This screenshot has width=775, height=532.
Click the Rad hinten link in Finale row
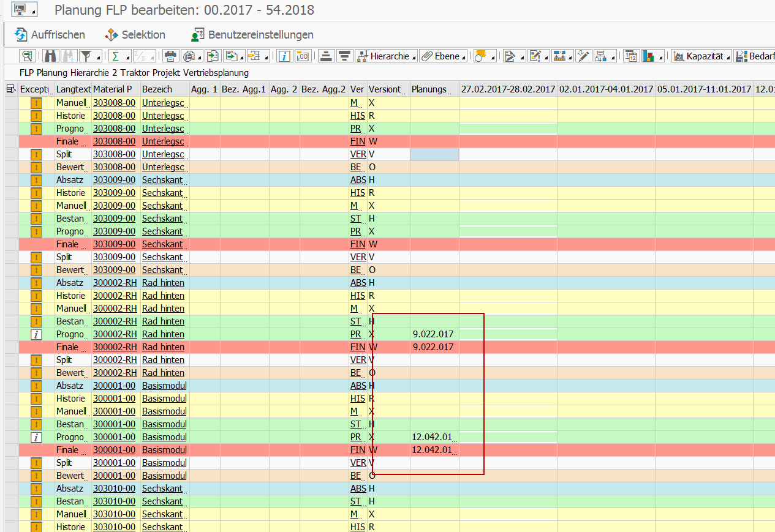point(163,347)
